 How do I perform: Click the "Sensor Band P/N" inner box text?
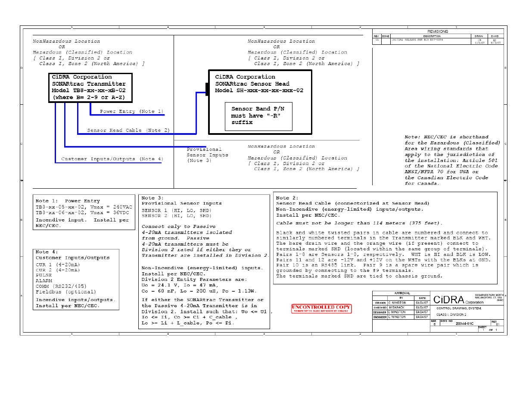click(x=258, y=109)
